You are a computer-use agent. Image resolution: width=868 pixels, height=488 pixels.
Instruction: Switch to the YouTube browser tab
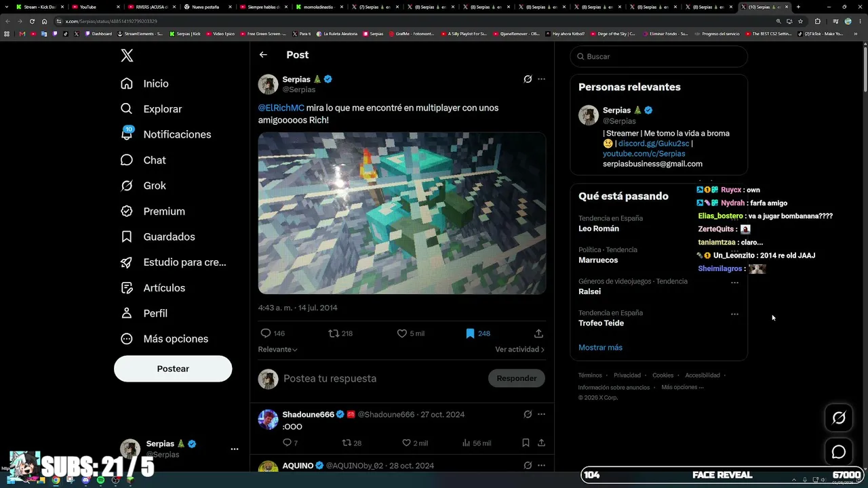coord(96,7)
